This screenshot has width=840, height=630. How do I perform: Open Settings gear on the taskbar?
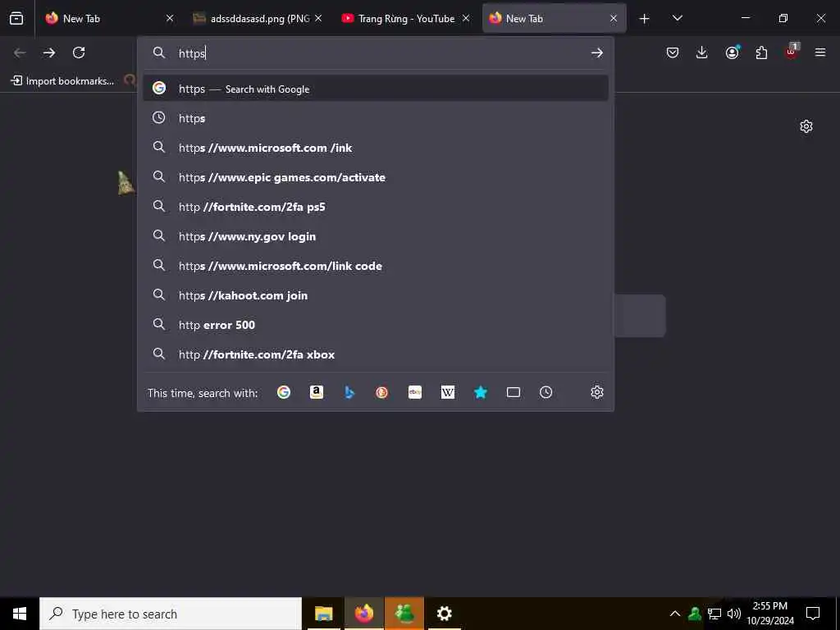click(x=444, y=614)
